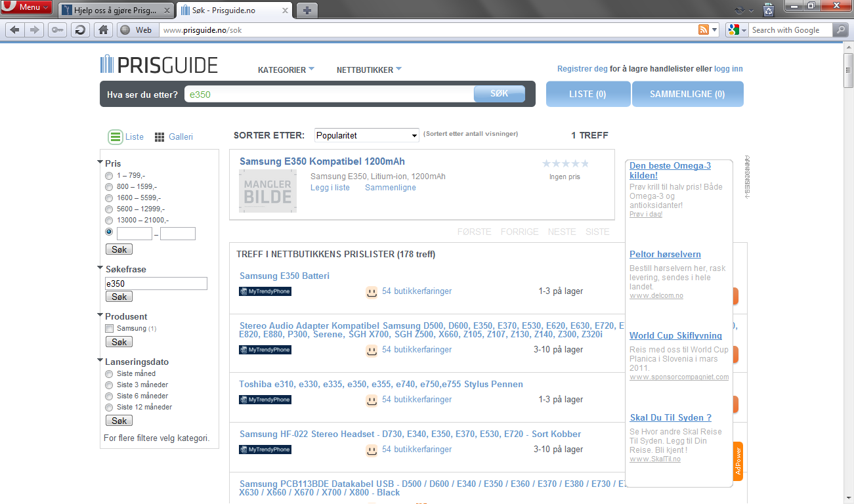Reload the current page
854x504 pixels.
80,30
